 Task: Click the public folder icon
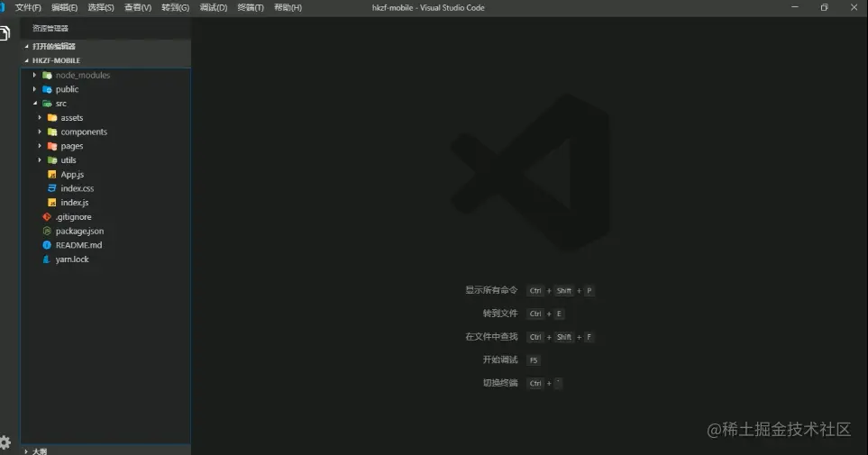[47, 89]
